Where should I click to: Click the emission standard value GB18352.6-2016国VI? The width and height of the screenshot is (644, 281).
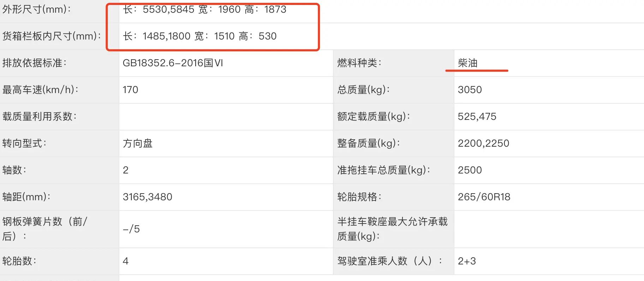[173, 63]
